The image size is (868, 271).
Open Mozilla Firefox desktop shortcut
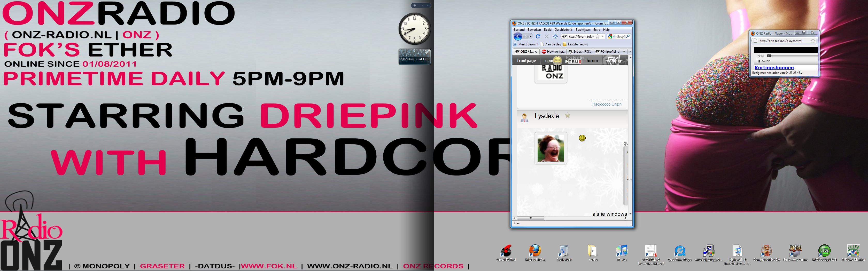(x=535, y=253)
